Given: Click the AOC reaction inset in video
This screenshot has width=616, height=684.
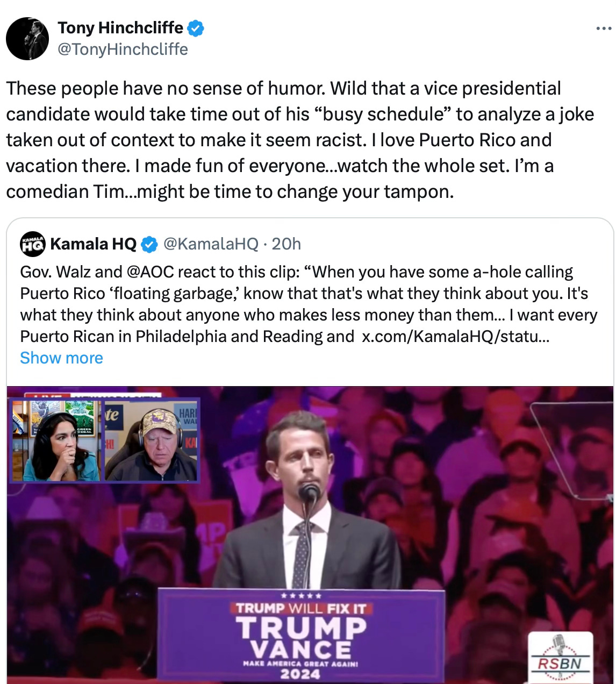Looking at the screenshot, I should coord(55,440).
